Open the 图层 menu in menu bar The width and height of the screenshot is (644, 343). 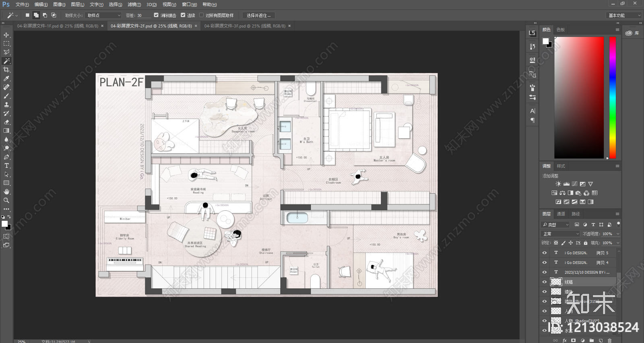tap(77, 4)
